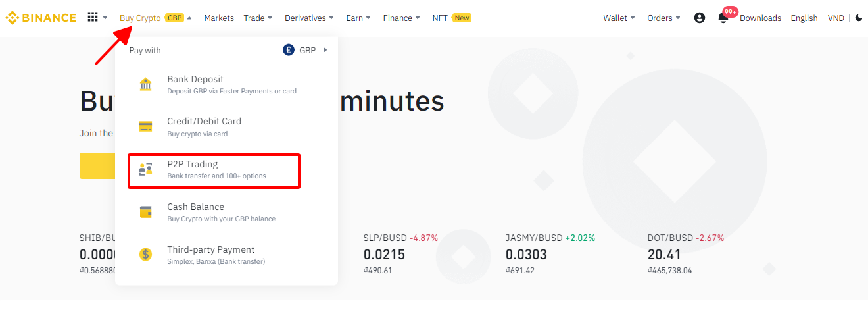Viewport: 868px width, 314px height.
Task: Click 'Simplex, Banxa (Bank transfer)' text
Action: click(x=216, y=262)
